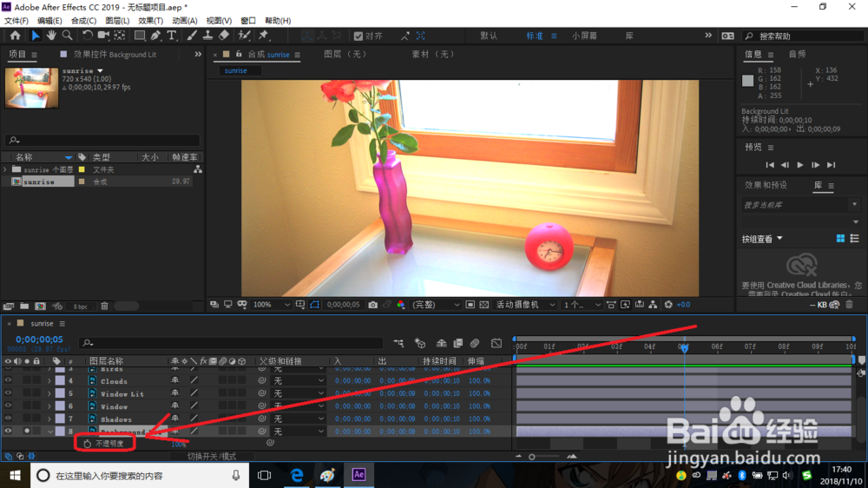Image resolution: width=868 pixels, height=488 pixels.
Task: Take a snapshot with camera icon
Action: click(373, 305)
